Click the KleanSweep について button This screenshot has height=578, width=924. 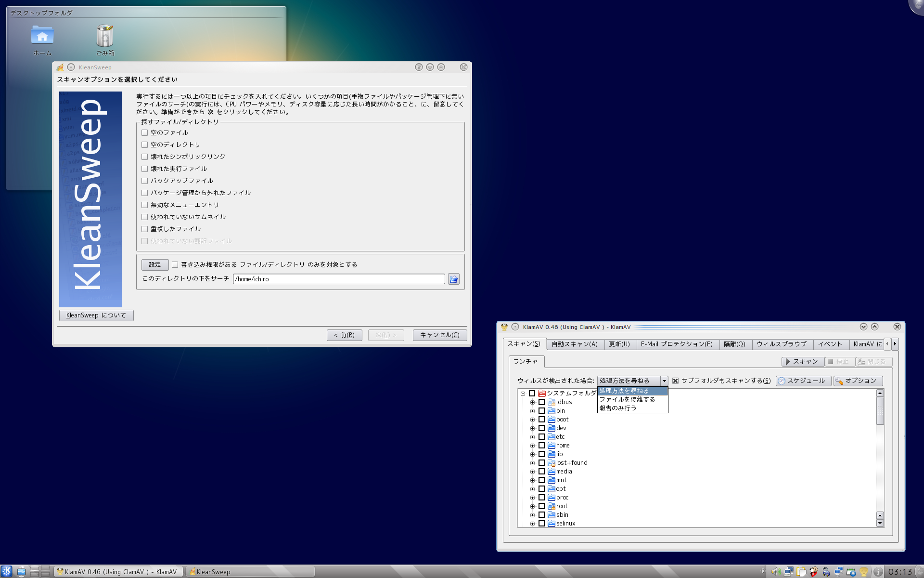96,315
